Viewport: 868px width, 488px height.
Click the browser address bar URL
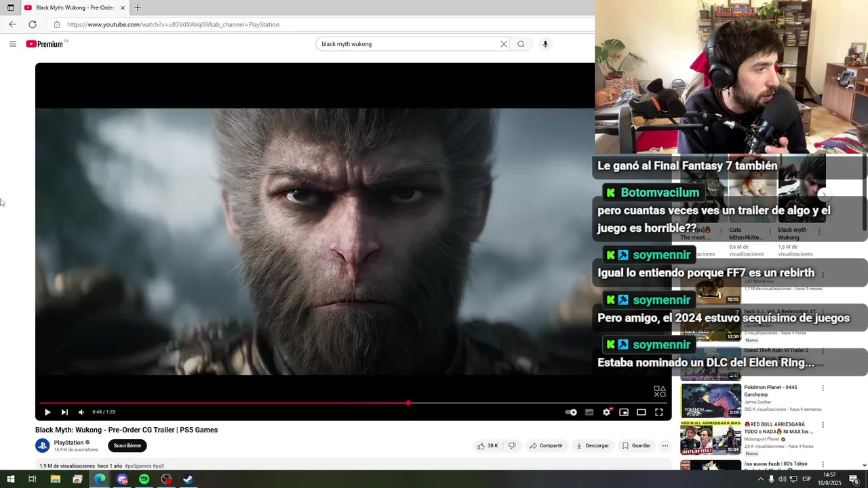(174, 24)
